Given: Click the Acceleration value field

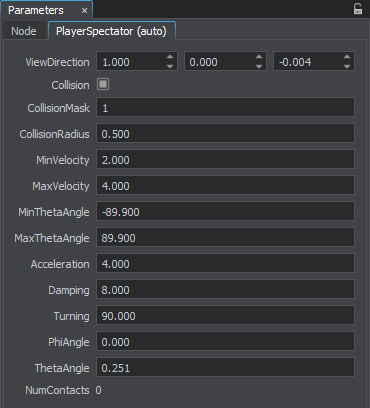Looking at the screenshot, I should click(225, 263).
